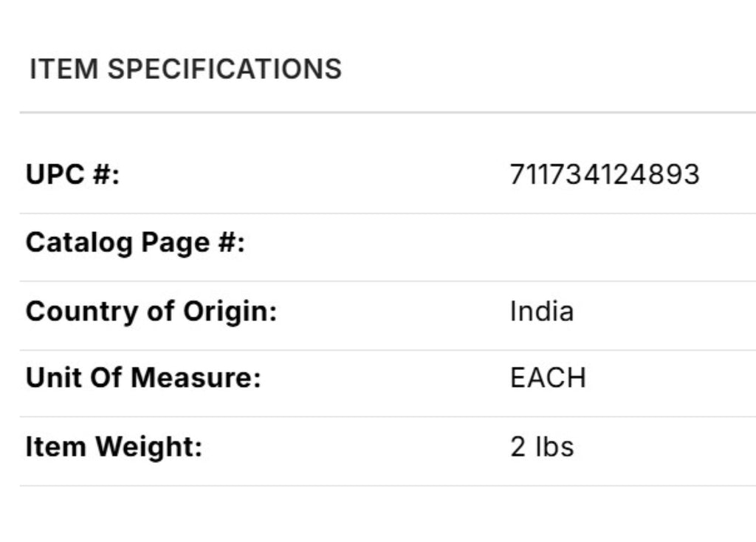
Task: Select the Unit Of Measure label
Action: click(143, 378)
